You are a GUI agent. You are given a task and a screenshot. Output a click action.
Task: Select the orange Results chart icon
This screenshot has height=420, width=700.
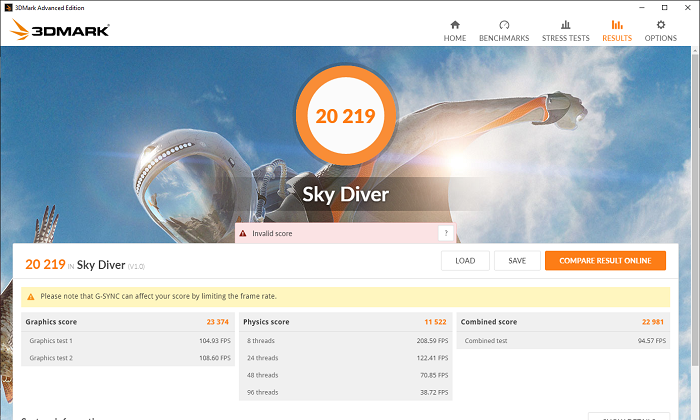click(616, 25)
